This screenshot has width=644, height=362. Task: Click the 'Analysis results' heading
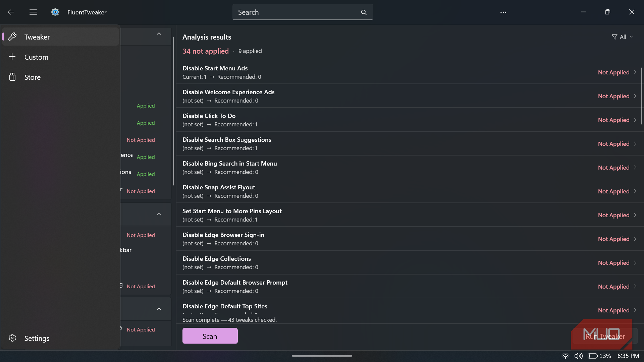click(207, 37)
